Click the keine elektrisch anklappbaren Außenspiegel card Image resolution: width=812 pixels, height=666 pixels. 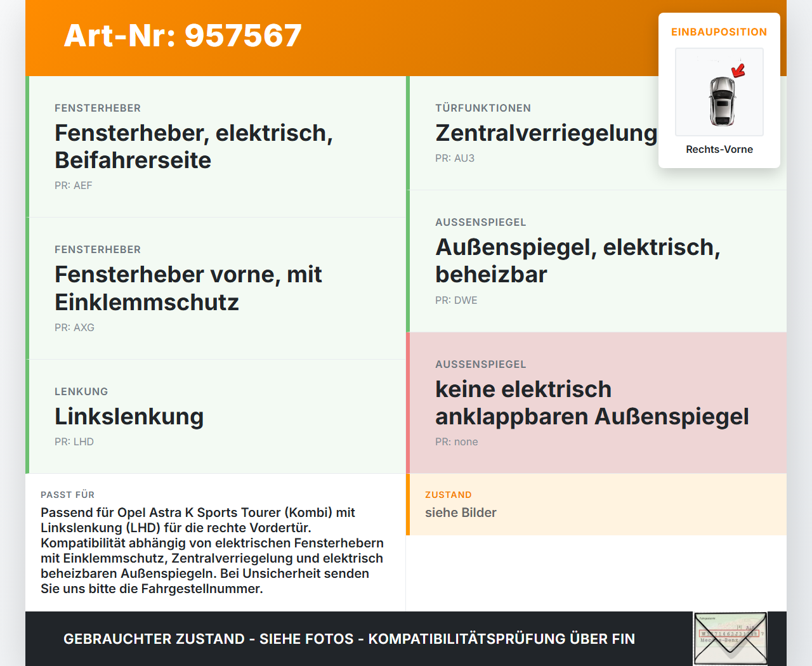pos(592,403)
